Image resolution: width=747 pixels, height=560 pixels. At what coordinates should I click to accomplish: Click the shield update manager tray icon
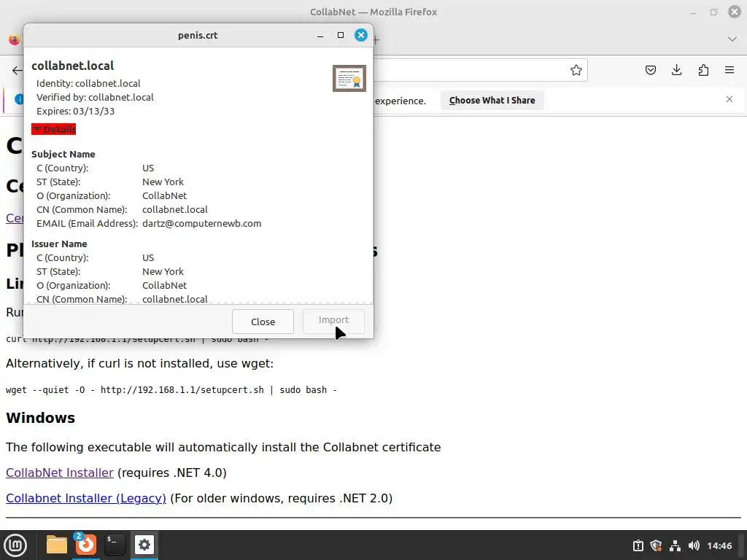pos(656,545)
